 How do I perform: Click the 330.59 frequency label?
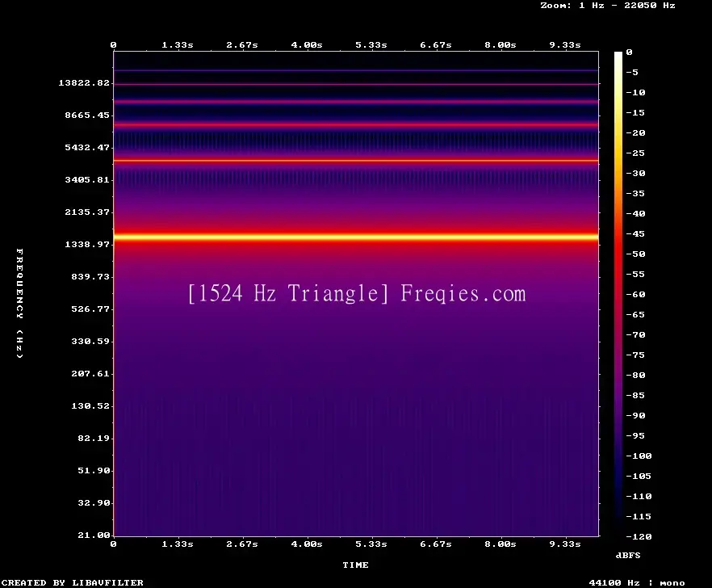90,342
